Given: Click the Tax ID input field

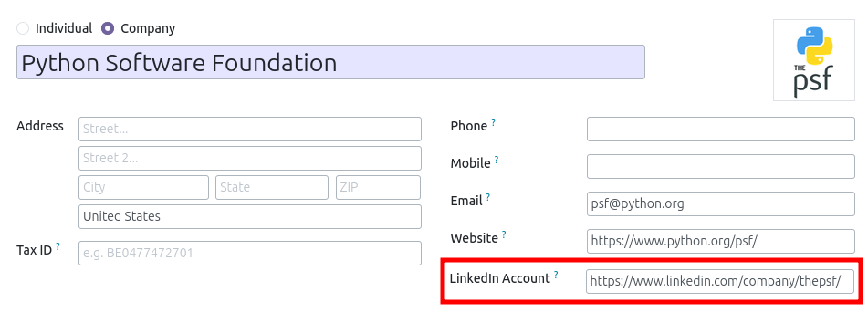Looking at the screenshot, I should pyautogui.click(x=250, y=254).
